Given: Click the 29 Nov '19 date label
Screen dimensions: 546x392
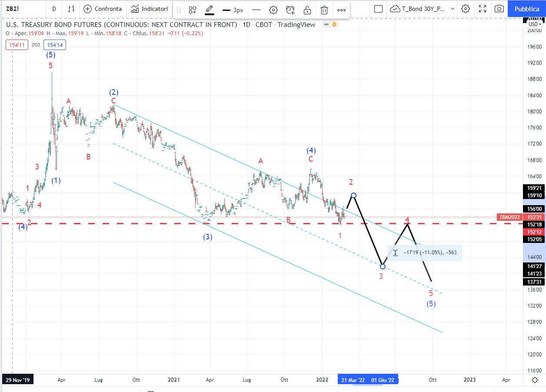Looking at the screenshot, I should 17,380.
